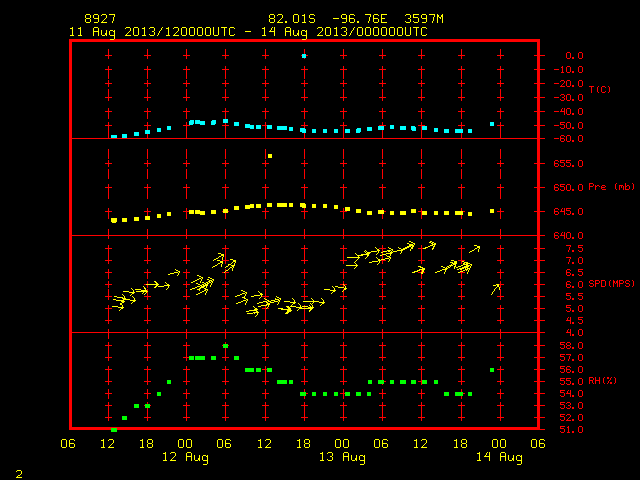Click the 14 Aug date label
This screenshot has height=480, width=640.
[x=499, y=457]
